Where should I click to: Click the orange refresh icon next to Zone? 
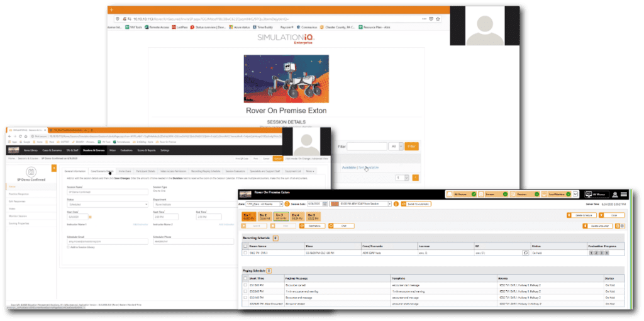287,204
